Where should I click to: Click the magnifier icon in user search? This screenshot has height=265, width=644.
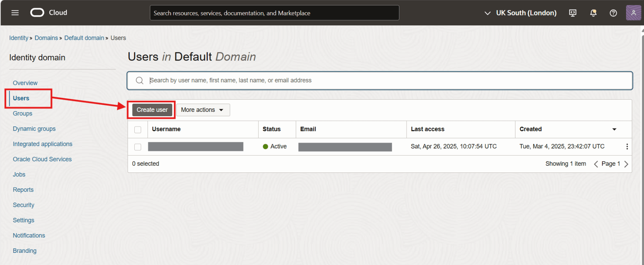click(x=140, y=80)
